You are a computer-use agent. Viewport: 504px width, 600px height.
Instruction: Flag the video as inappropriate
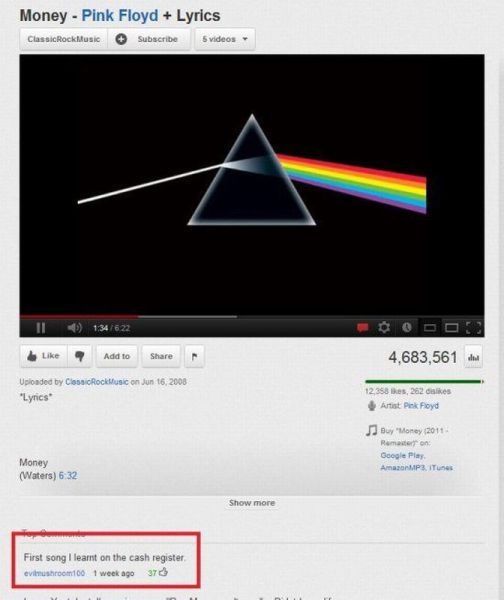tap(194, 356)
